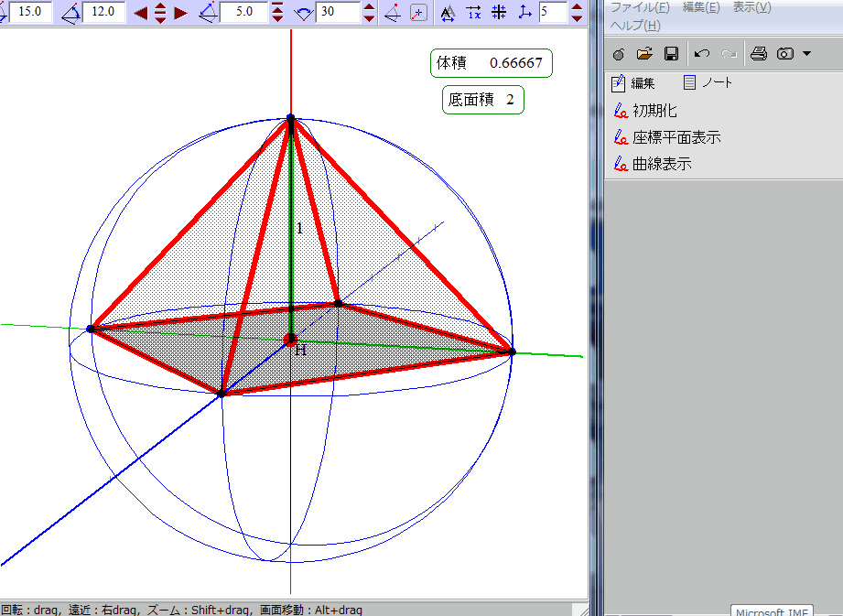Click the stepper beside the 5.0 field
Image resolution: width=843 pixels, height=616 pixels.
[278, 13]
